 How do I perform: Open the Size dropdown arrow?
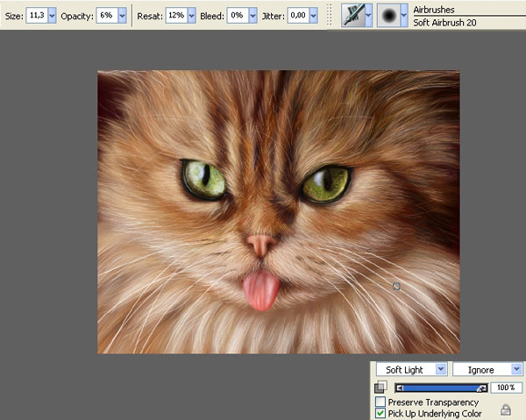52,16
